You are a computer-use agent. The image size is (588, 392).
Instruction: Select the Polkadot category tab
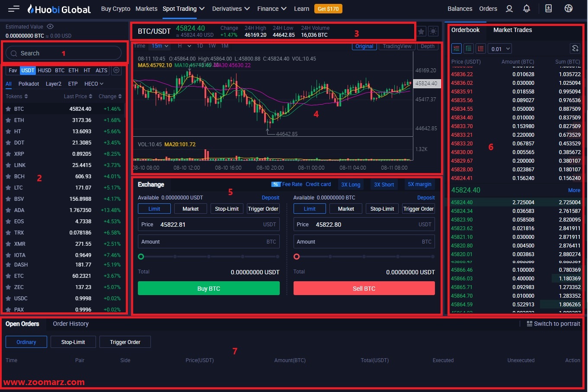point(29,84)
